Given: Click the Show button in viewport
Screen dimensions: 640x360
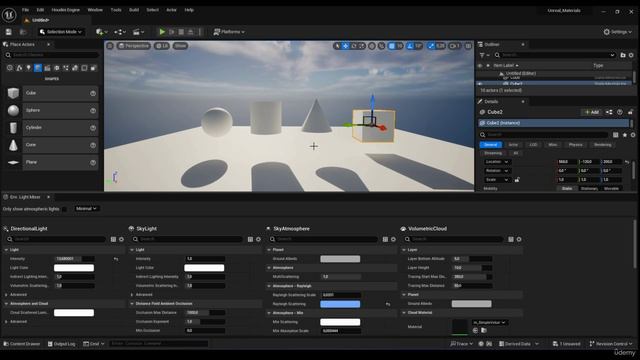Looking at the screenshot, I should (x=180, y=46).
